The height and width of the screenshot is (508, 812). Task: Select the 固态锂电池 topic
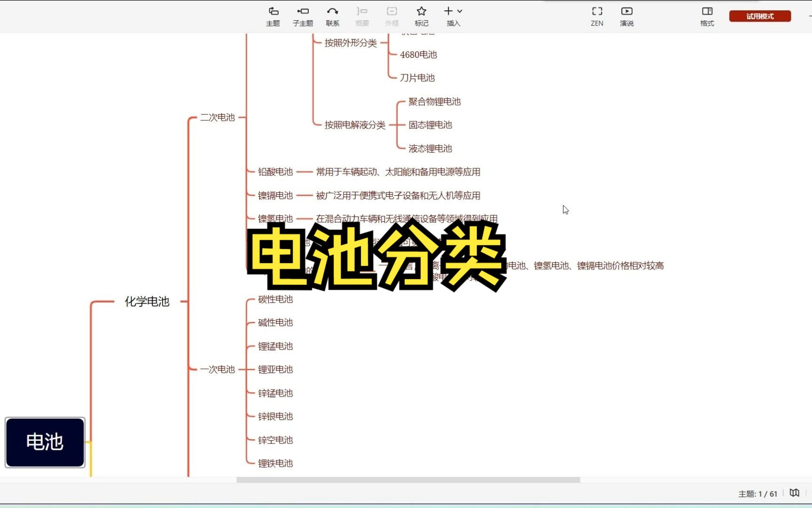(x=430, y=125)
